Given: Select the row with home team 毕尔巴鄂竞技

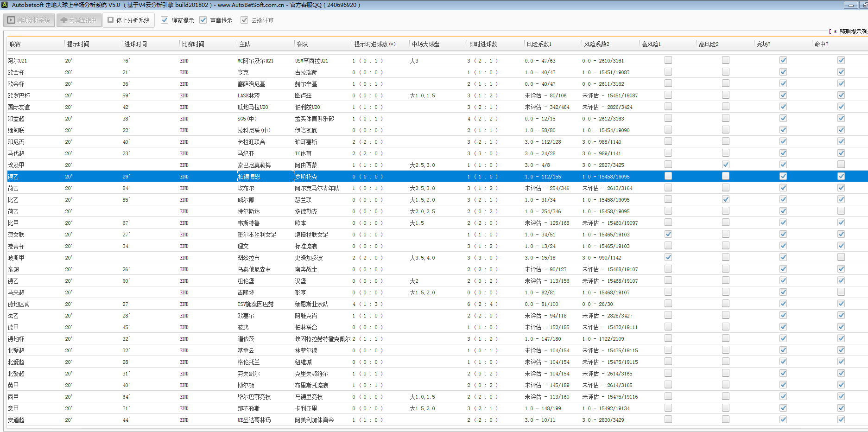Looking at the screenshot, I should click(x=254, y=397).
